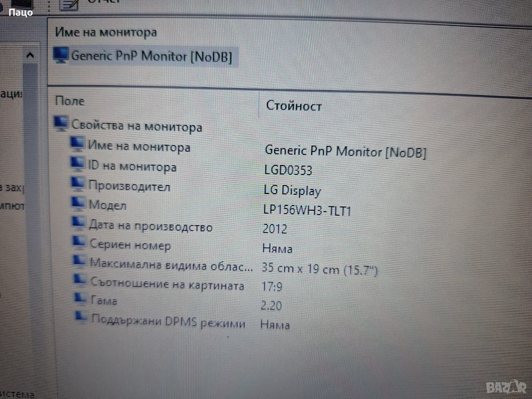The image size is (532, 399).
Task: Select the Име на монитора field label
Action: point(139,146)
